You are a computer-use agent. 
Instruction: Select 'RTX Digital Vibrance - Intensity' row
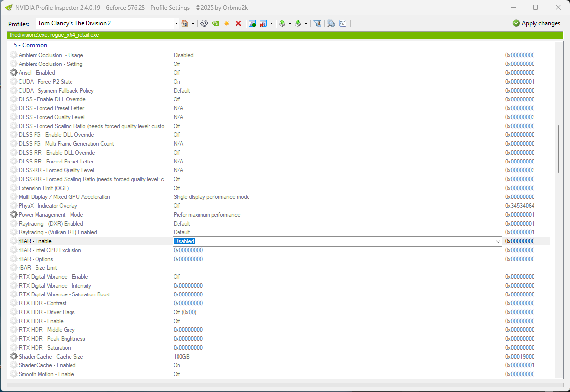tap(280, 286)
